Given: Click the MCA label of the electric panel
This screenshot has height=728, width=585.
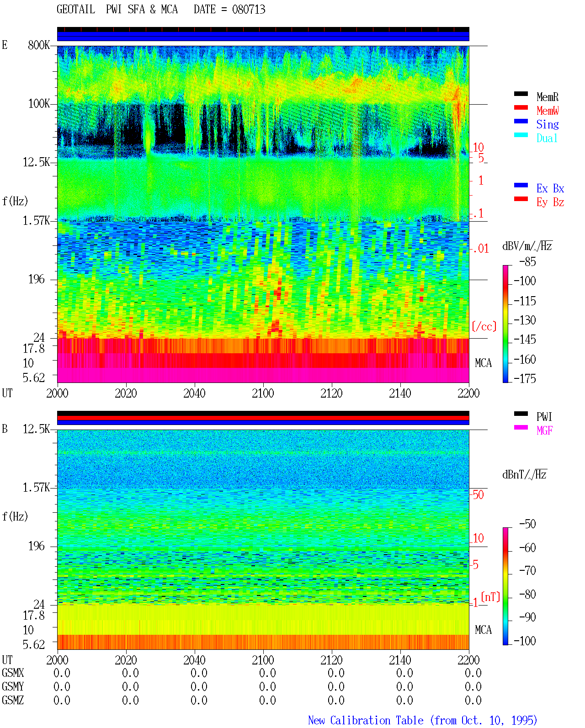Looking at the screenshot, I should click(483, 363).
